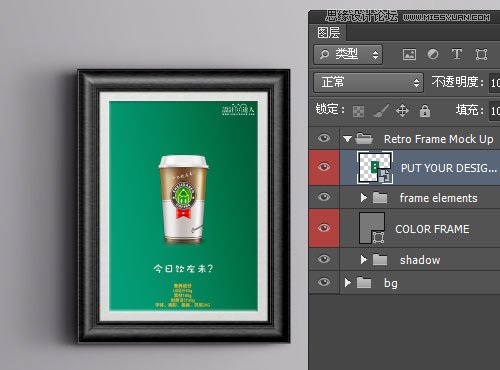Select the type layer filter icon
This screenshot has height=370, width=500.
457,54
